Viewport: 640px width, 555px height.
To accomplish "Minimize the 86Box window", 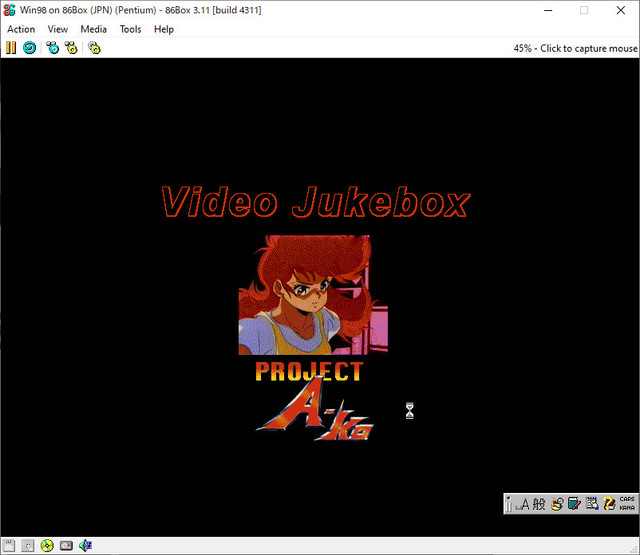I will [548, 10].
